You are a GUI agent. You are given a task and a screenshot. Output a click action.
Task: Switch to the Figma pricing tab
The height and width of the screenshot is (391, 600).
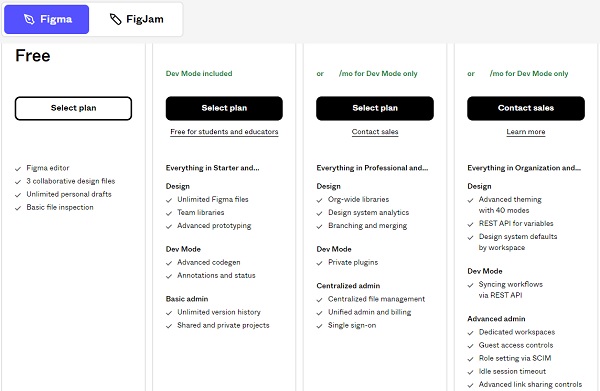pos(46,19)
